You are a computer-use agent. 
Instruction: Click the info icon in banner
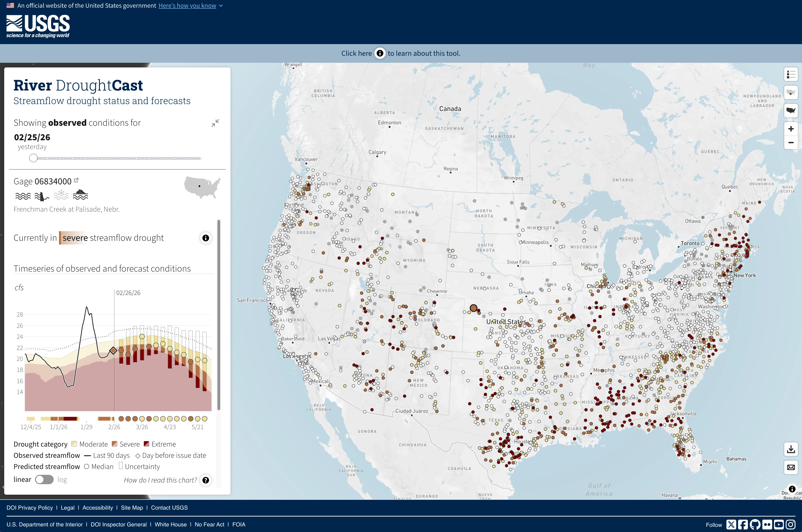380,53
